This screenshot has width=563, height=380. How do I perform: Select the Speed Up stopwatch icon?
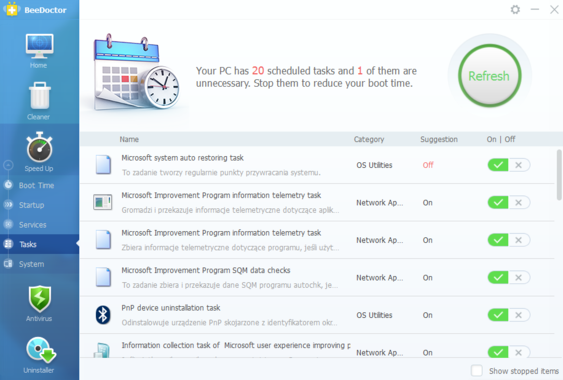(39, 147)
